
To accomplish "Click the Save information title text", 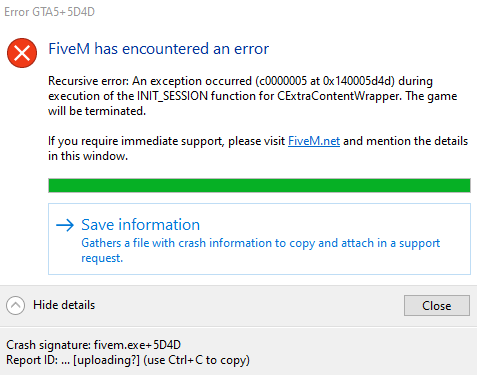I will click(140, 225).
